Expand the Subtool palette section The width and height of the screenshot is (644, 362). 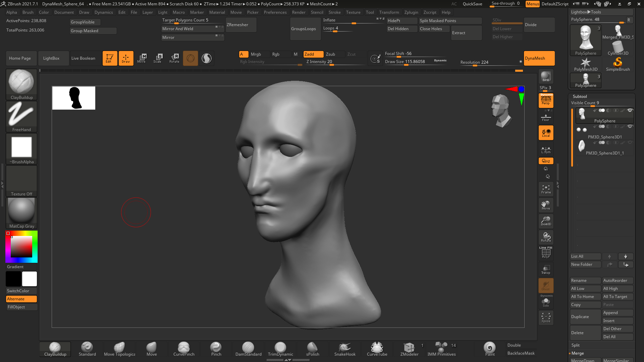point(580,97)
